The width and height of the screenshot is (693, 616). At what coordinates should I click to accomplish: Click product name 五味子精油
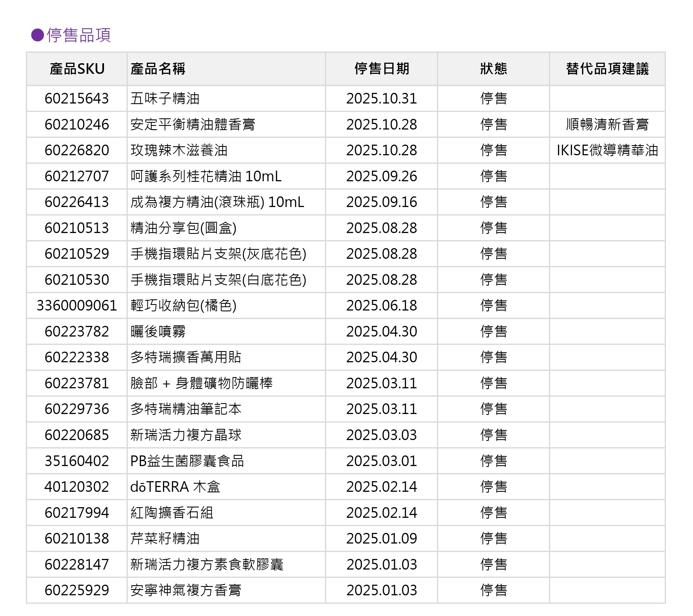tap(165, 99)
